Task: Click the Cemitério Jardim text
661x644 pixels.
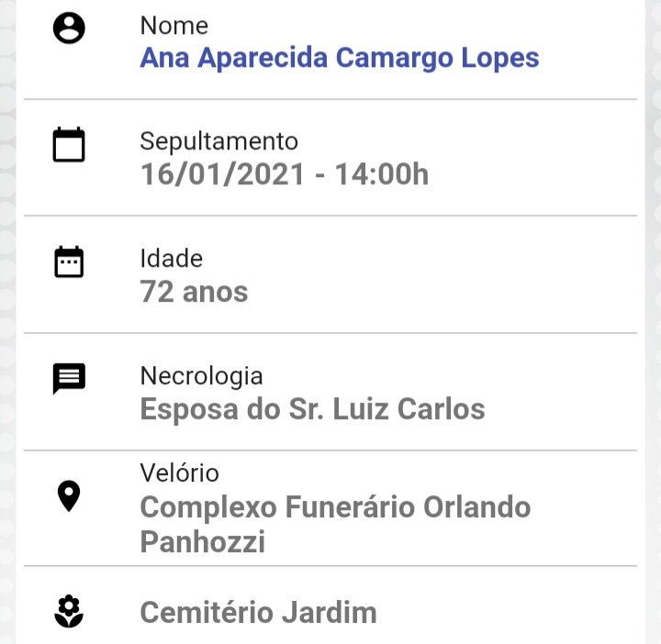Action: click(x=258, y=613)
